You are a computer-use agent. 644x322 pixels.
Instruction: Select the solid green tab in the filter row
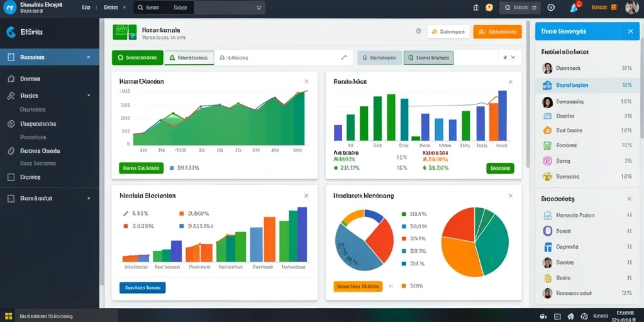click(138, 58)
